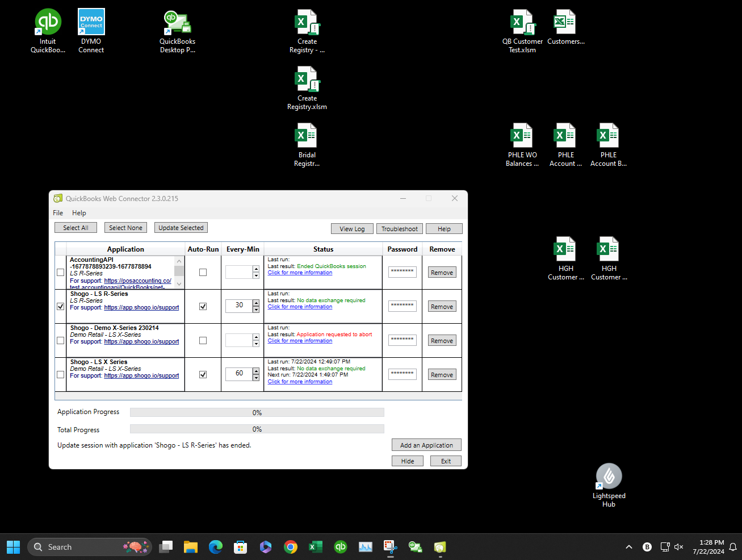
Task: Launch Microsoft Edge from taskbar
Action: tap(216, 547)
